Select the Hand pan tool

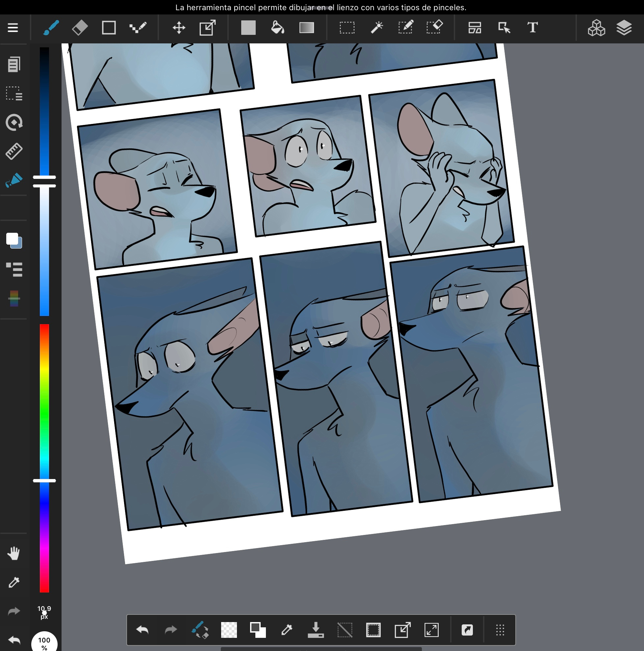pos(14,553)
